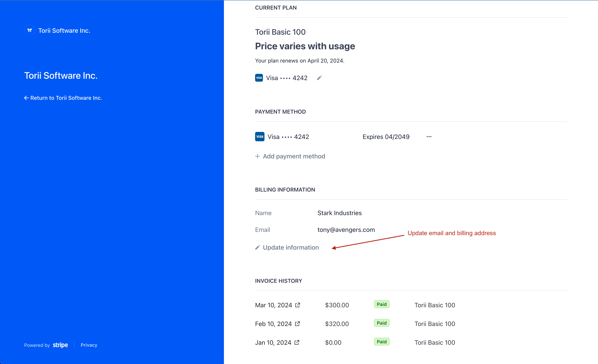Viewport: 598px width, 364px height.
Task: Click the back arrow before Return to Torii
Action: pos(27,98)
